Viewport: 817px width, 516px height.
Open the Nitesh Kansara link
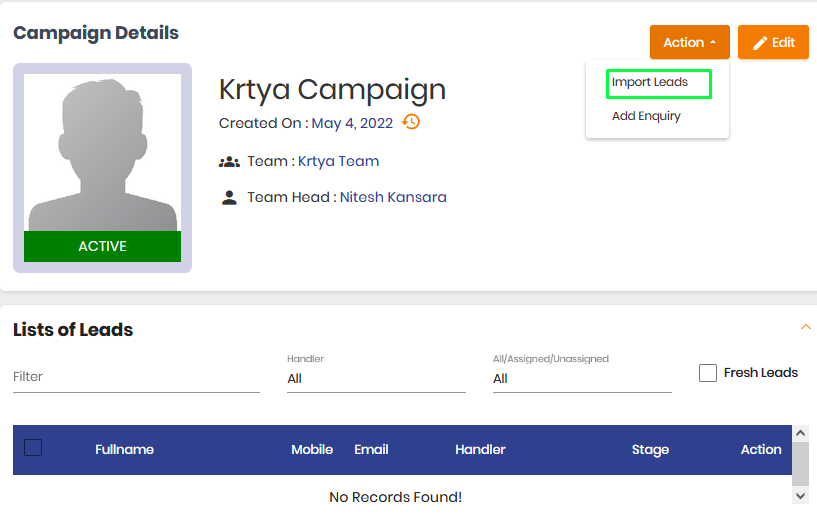pos(393,198)
